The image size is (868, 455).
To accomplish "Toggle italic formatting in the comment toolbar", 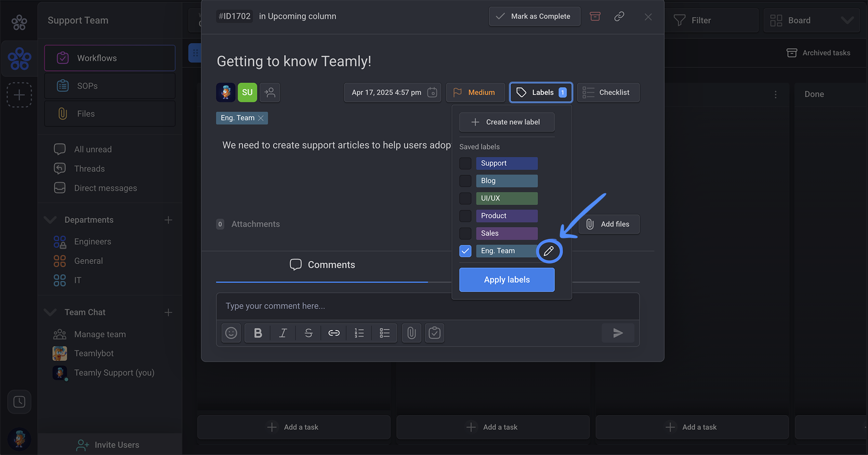I will (x=283, y=333).
